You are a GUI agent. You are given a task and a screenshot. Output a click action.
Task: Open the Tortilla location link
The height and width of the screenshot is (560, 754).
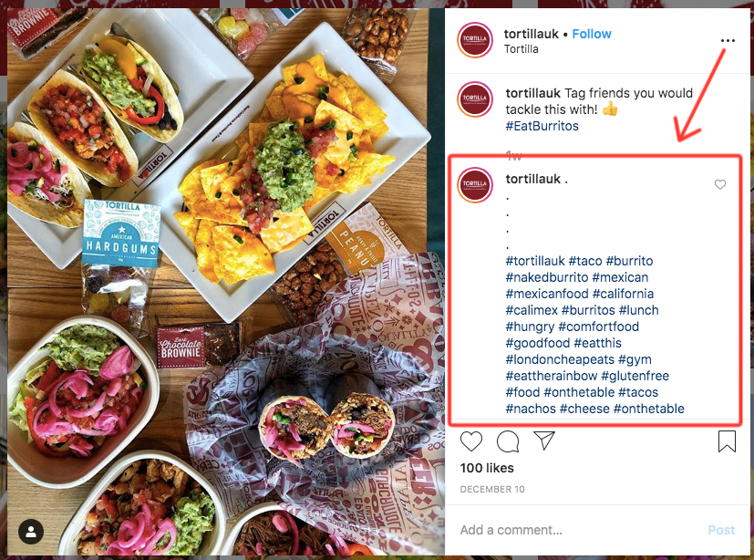[x=521, y=49]
